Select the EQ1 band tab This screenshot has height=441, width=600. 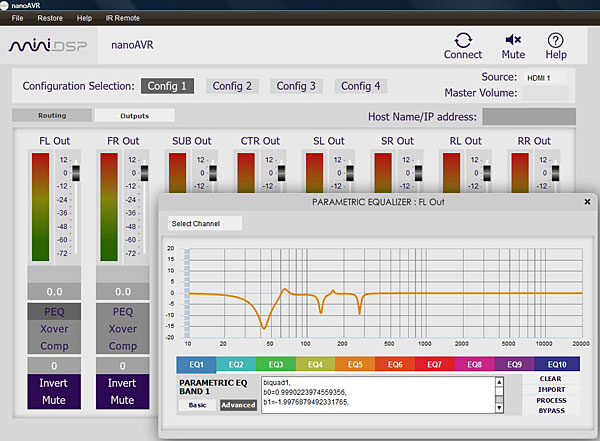(x=196, y=364)
